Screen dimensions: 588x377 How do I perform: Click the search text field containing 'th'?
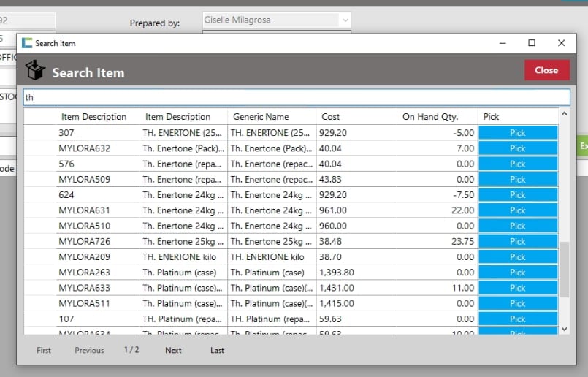click(296, 97)
